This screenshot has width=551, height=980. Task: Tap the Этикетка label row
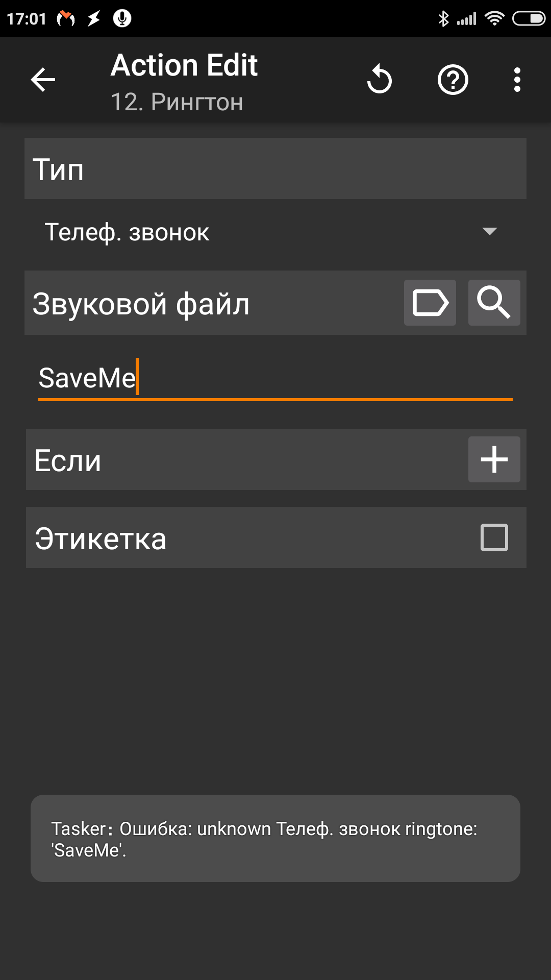tap(101, 539)
